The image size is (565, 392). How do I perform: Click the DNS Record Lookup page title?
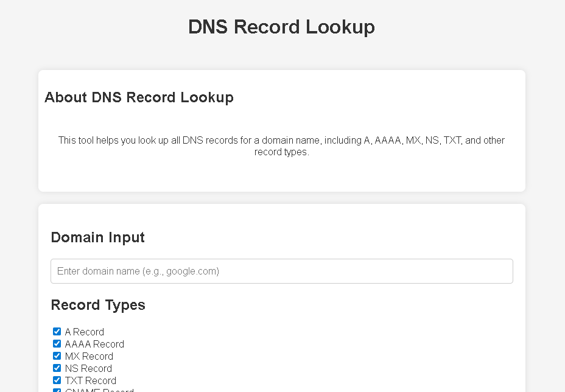(x=282, y=27)
